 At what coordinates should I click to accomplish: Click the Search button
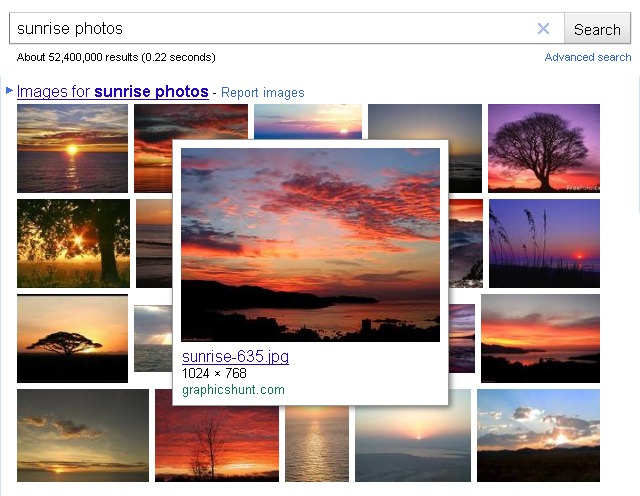point(597,29)
